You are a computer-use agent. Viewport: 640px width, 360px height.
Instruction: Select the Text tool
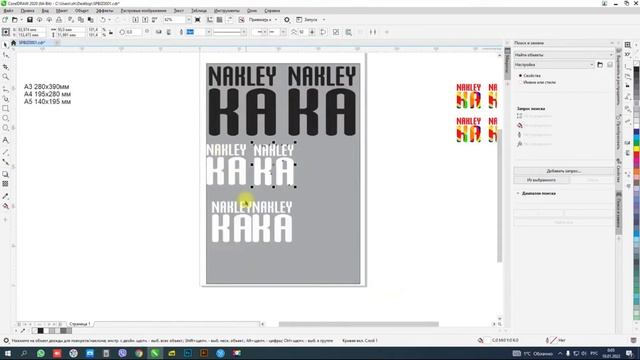coord(6,140)
